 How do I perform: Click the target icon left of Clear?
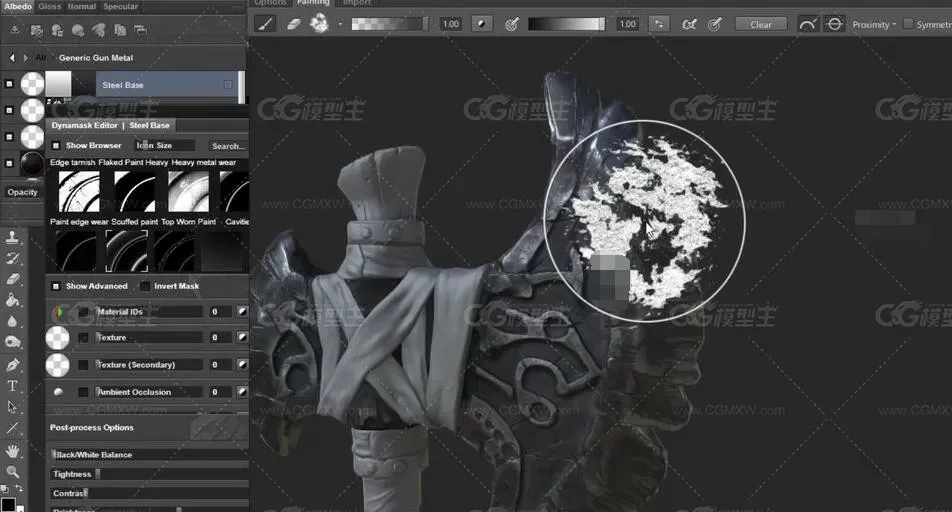point(715,24)
